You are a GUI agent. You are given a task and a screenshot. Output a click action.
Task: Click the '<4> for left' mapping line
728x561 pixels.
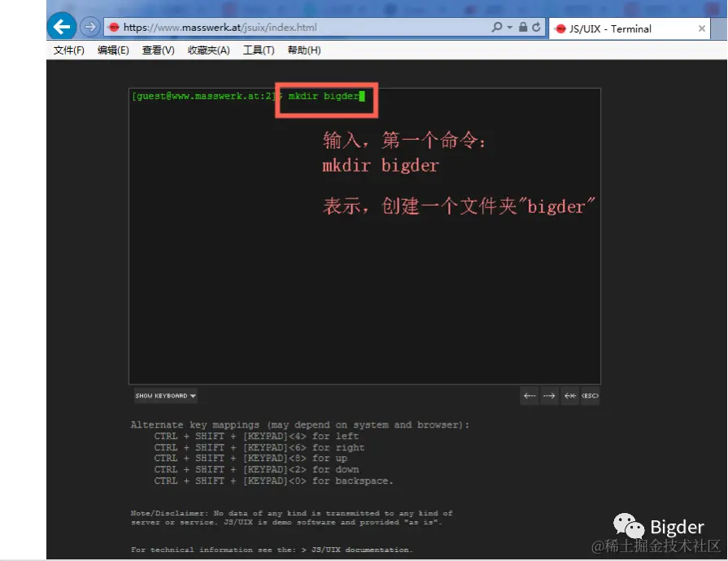click(256, 436)
